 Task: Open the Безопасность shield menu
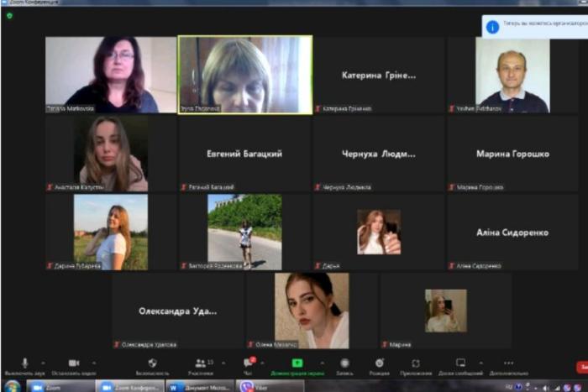[x=152, y=363]
